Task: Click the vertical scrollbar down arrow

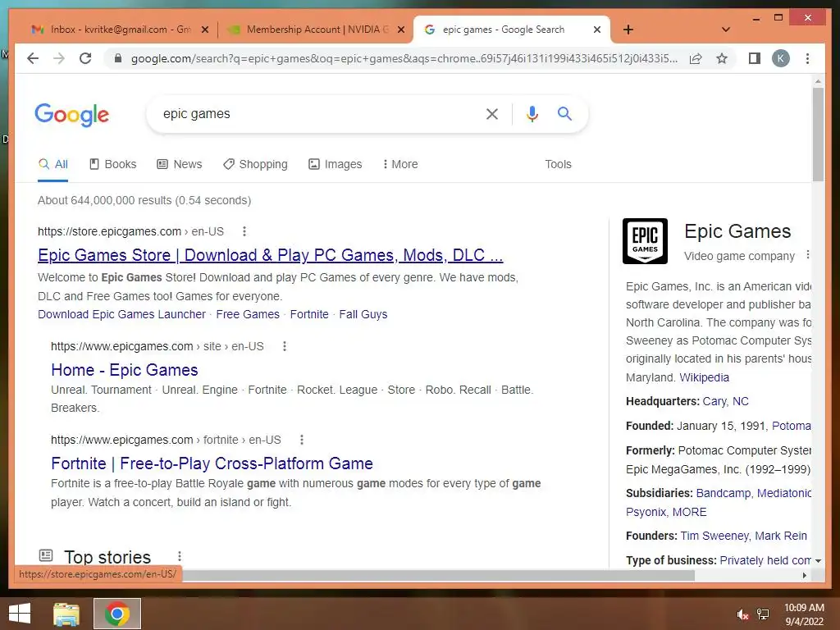Action: click(818, 561)
